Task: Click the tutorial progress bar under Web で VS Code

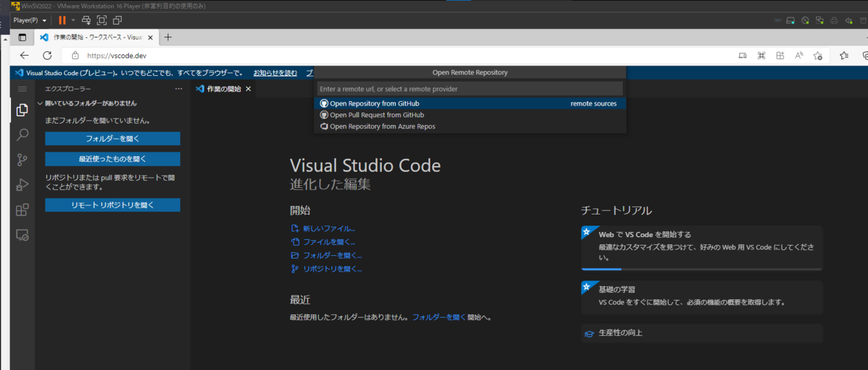Action: click(702, 269)
